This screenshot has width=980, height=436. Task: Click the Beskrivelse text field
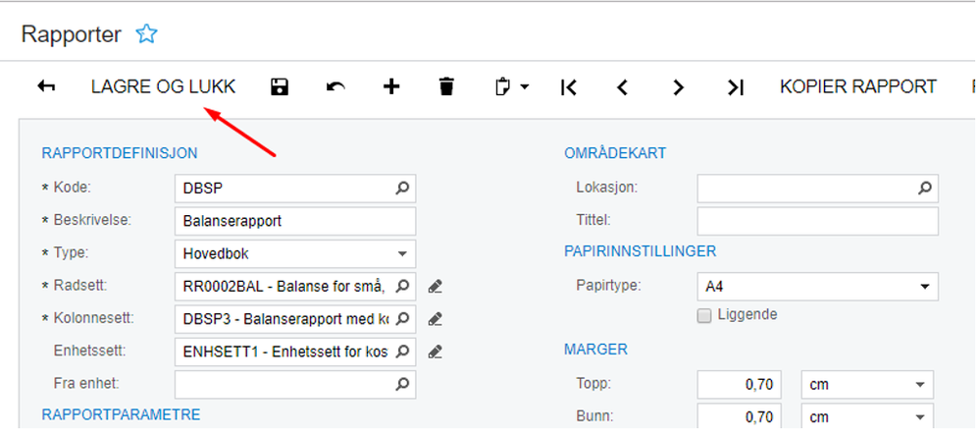click(x=294, y=221)
